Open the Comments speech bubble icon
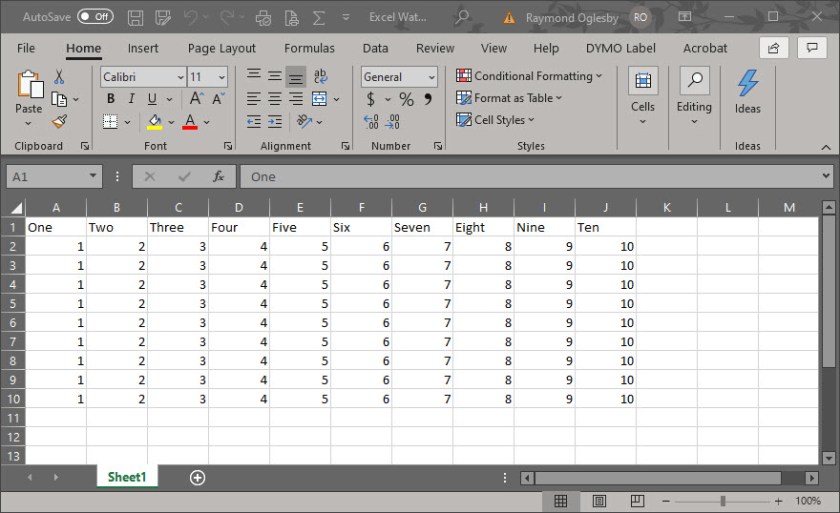 coord(812,48)
